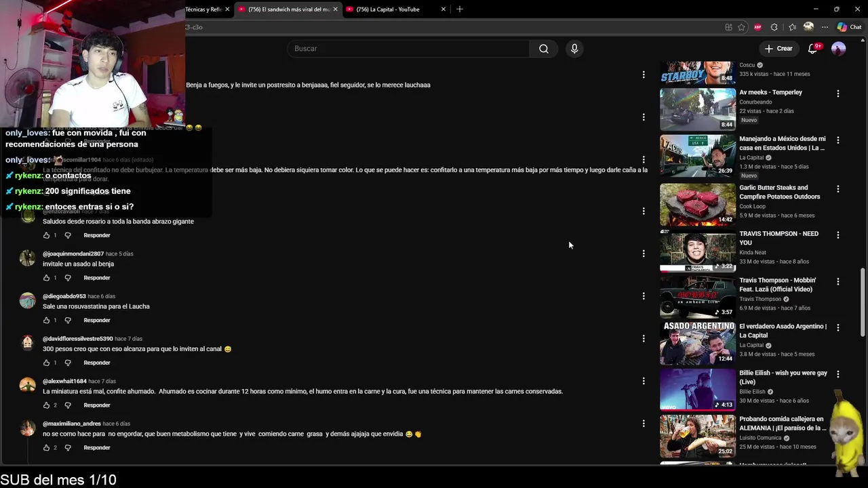Open options for Garlic Butter Steaks video
This screenshot has height=488, width=868.
(838, 189)
